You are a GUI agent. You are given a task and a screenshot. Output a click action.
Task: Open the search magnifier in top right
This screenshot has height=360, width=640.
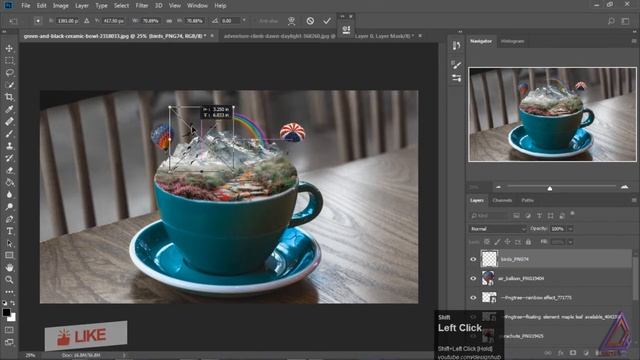611,21
